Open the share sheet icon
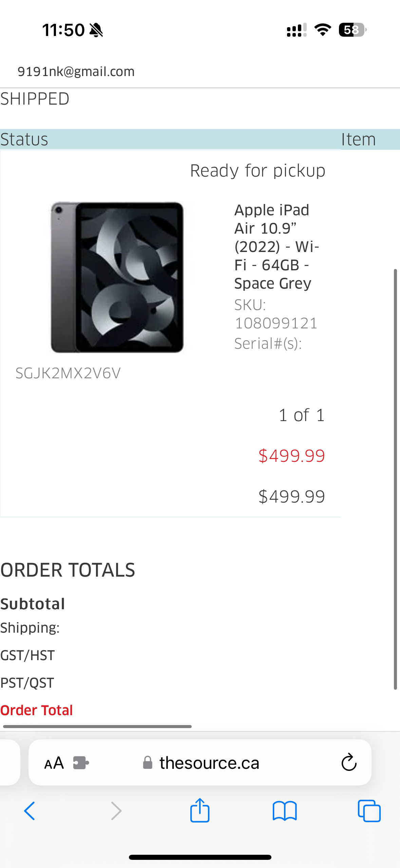The image size is (400, 868). point(200,810)
